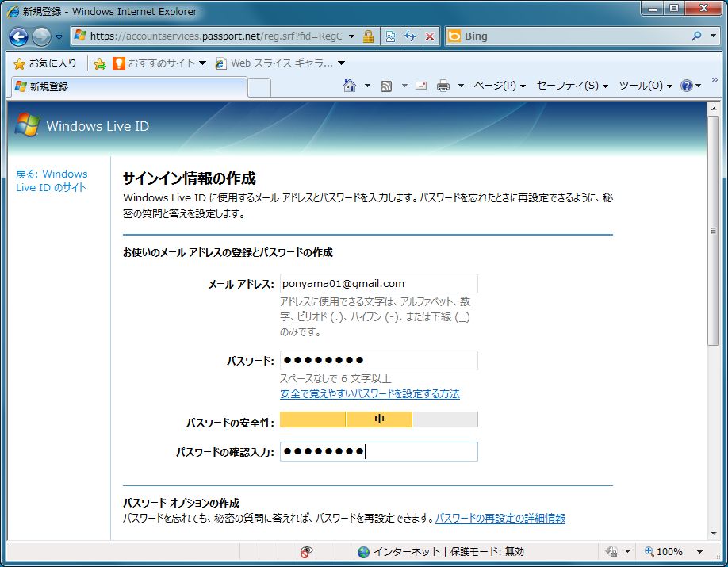The width and height of the screenshot is (728, 567).
Task: Open おすすめサイト suggested sites
Action: click(159, 63)
